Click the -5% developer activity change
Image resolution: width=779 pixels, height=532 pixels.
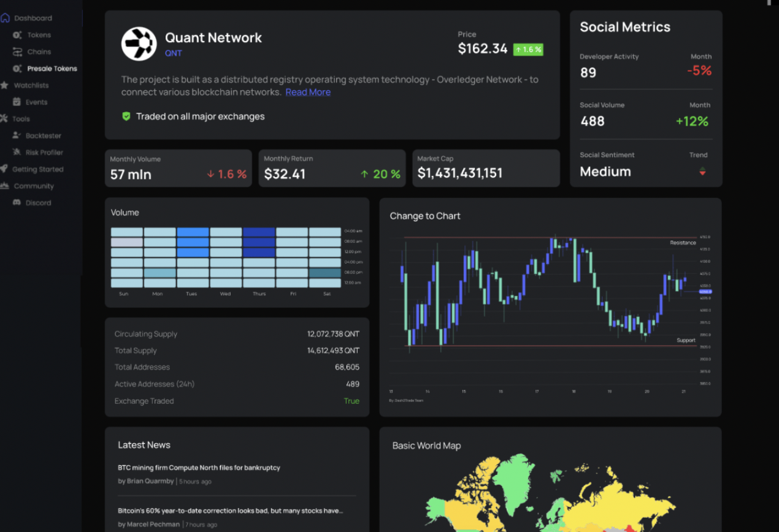point(699,71)
